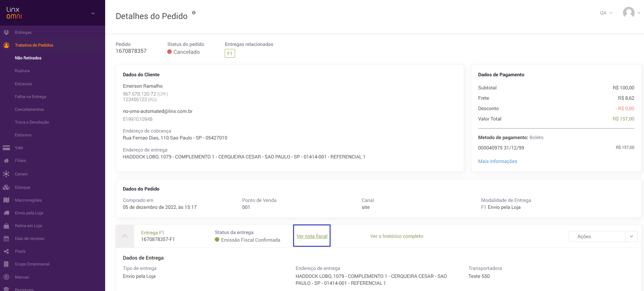Image resolution: width=644 pixels, height=291 pixels.
Task: Open Ver o histórico completo link
Action: click(397, 236)
